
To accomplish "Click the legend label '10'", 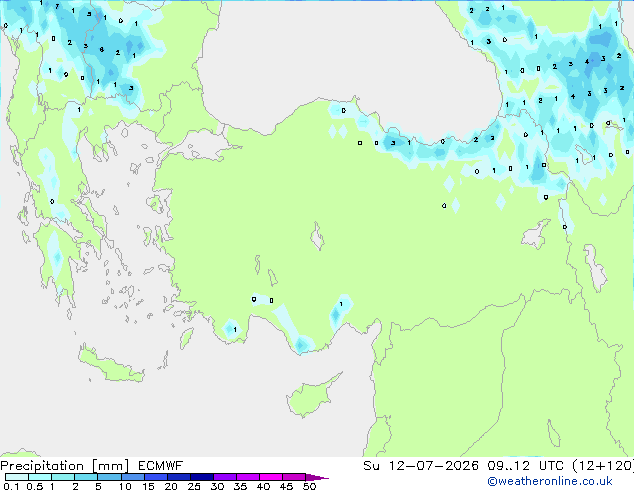I will [125, 486].
